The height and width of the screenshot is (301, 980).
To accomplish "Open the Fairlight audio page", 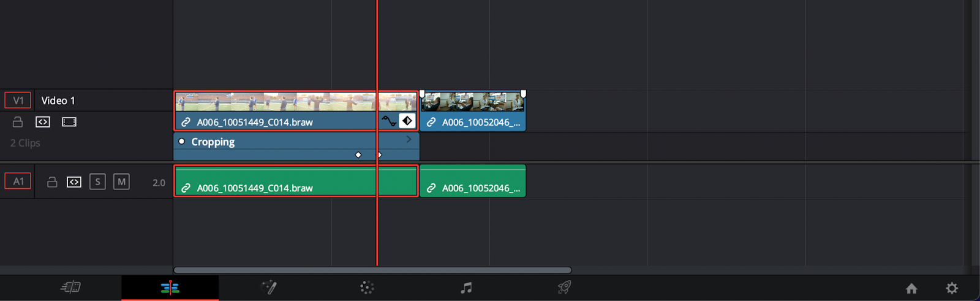I will coord(466,288).
